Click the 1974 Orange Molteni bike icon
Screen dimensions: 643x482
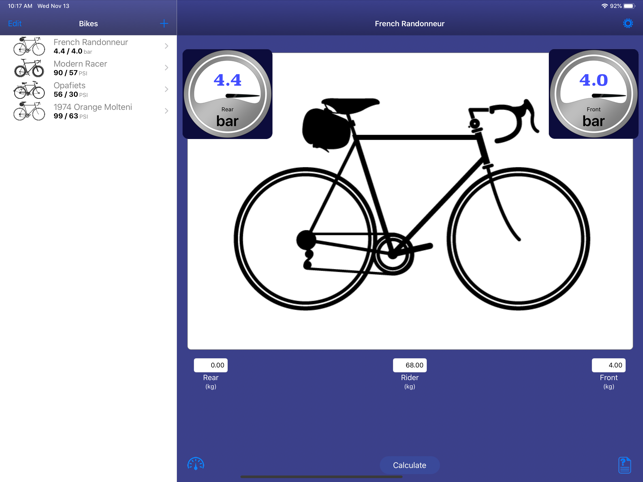click(x=29, y=111)
